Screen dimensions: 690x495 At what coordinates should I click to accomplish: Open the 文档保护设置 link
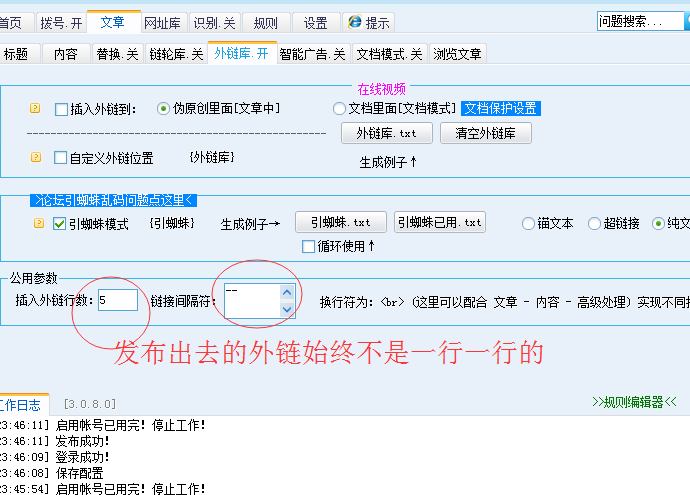pyautogui.click(x=501, y=108)
